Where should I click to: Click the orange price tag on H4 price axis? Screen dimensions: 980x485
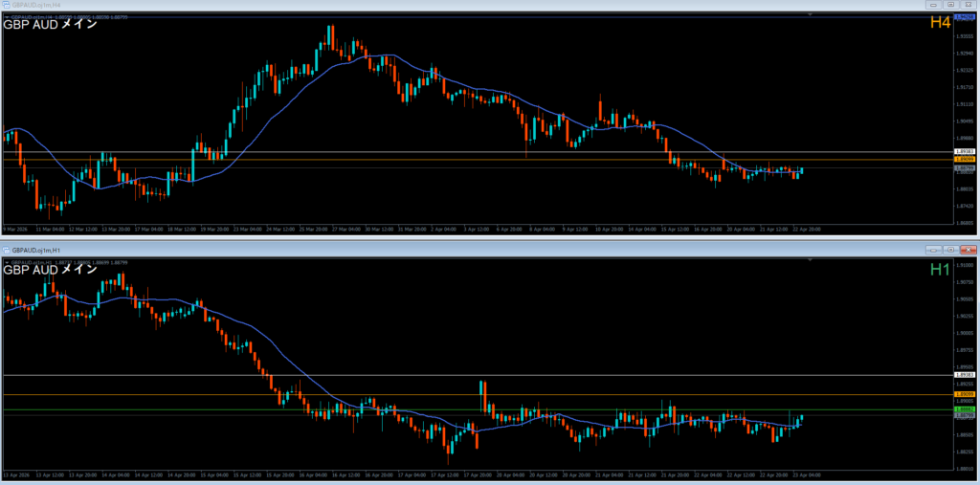[964, 159]
